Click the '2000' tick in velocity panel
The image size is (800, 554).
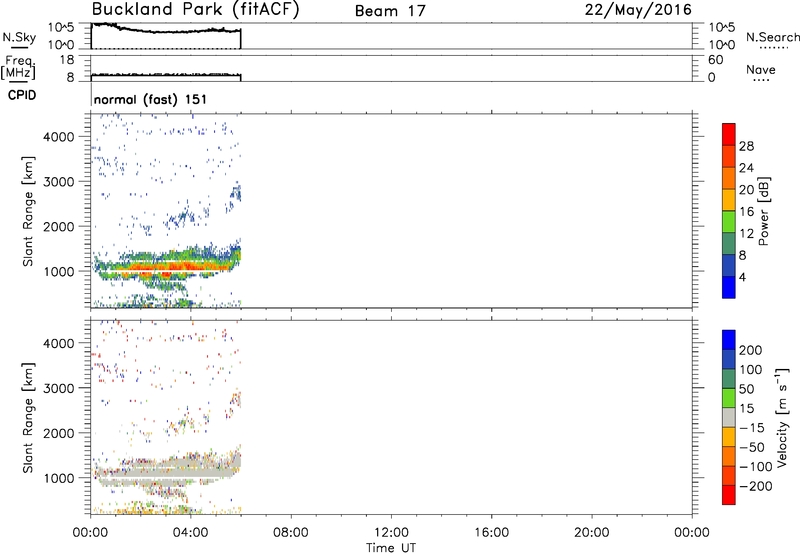pyautogui.click(x=58, y=433)
